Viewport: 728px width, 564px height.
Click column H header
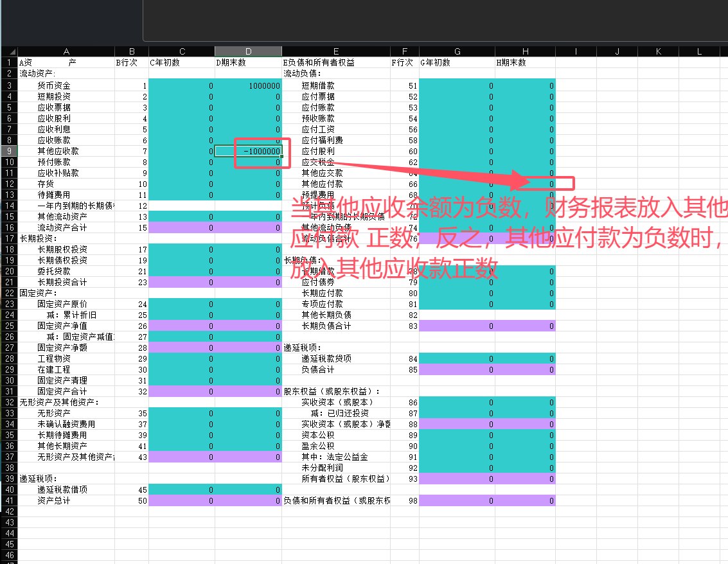coord(525,51)
